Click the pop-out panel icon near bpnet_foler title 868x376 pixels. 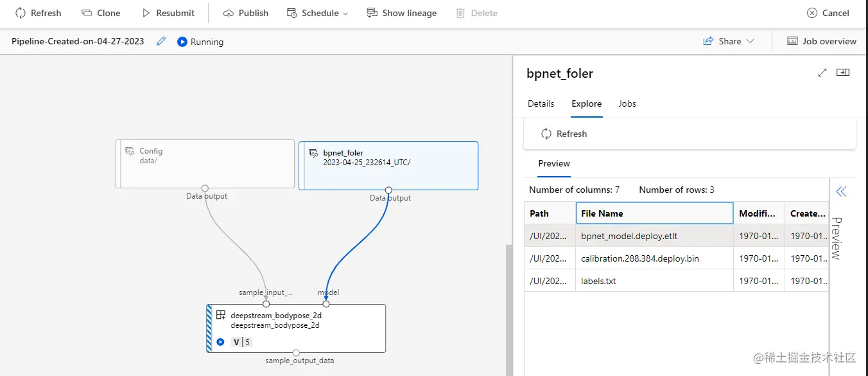pos(843,72)
